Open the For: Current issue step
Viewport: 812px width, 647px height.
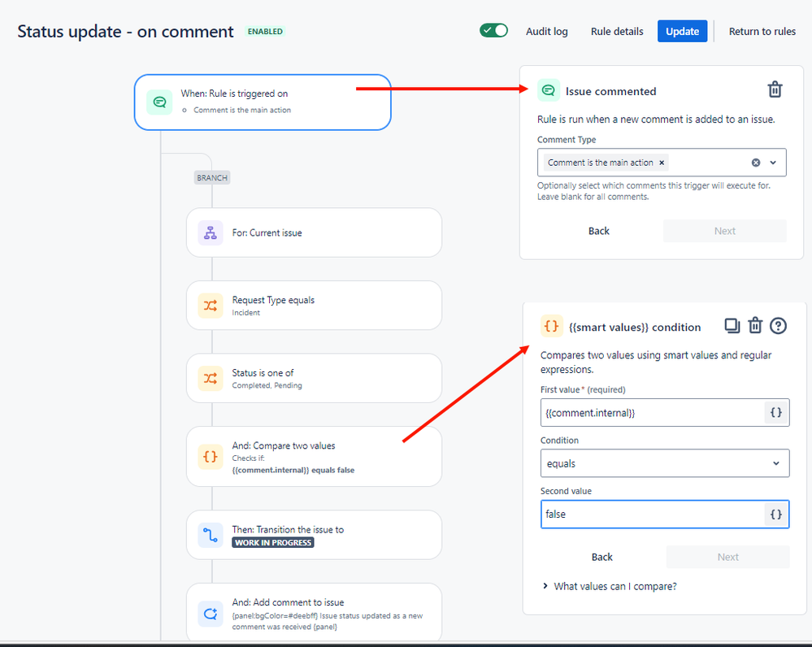click(314, 232)
